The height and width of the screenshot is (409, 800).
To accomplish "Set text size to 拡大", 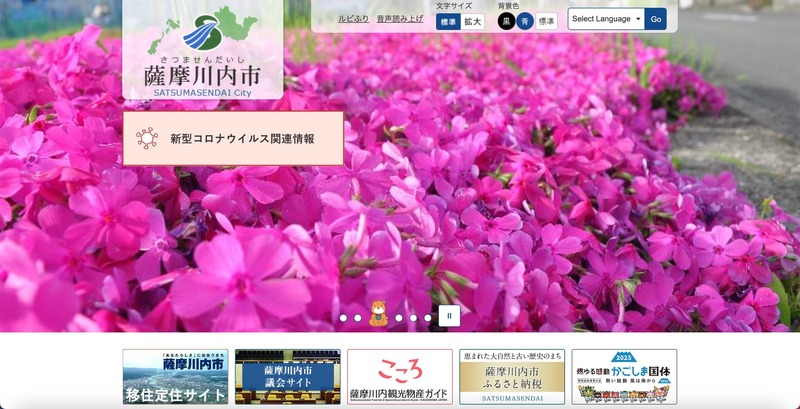I will pyautogui.click(x=472, y=21).
